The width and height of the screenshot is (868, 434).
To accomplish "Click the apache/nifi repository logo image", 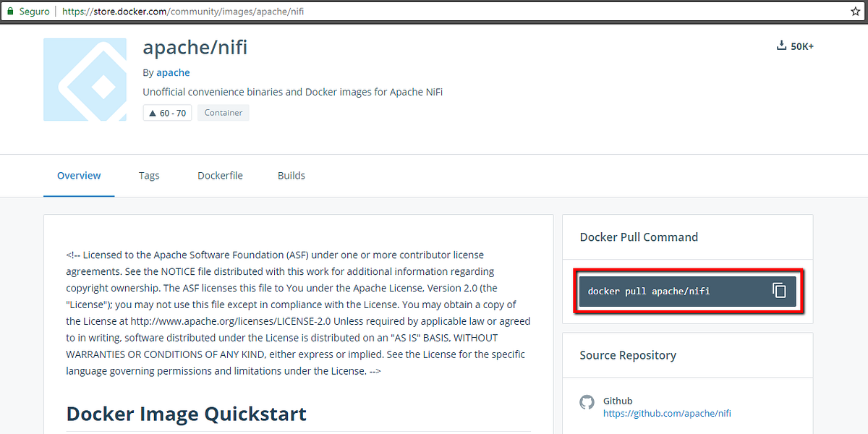I will point(85,80).
